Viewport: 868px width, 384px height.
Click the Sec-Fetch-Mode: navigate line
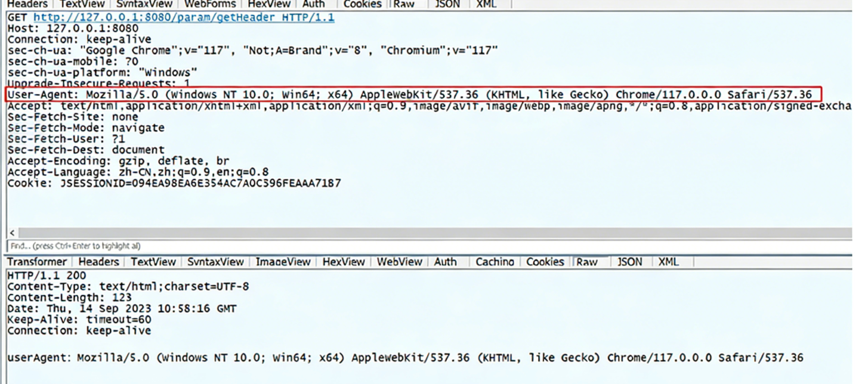pos(86,128)
